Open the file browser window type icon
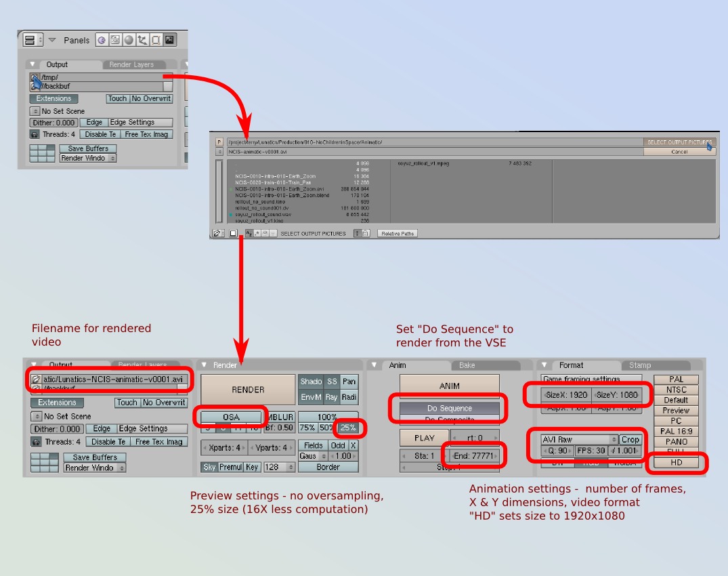 (x=218, y=233)
